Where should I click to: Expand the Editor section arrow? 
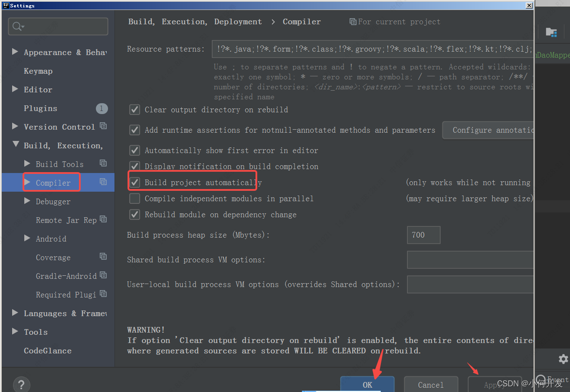tap(15, 89)
